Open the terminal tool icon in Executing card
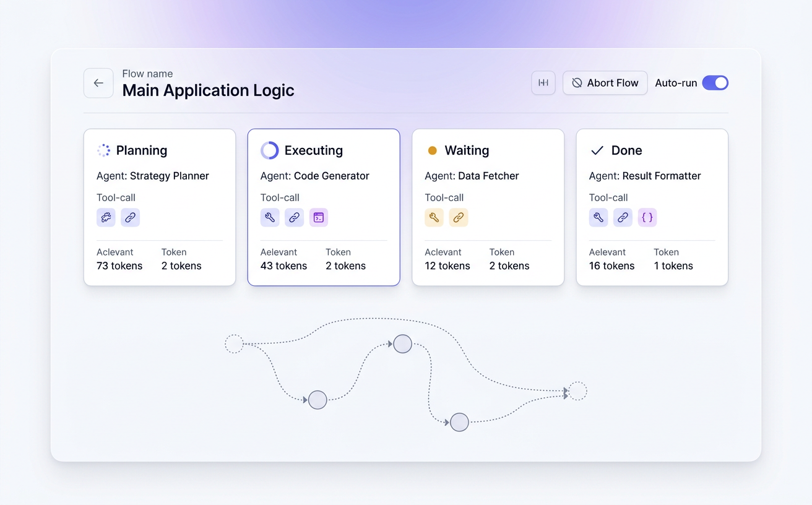The image size is (812, 505). (x=319, y=217)
